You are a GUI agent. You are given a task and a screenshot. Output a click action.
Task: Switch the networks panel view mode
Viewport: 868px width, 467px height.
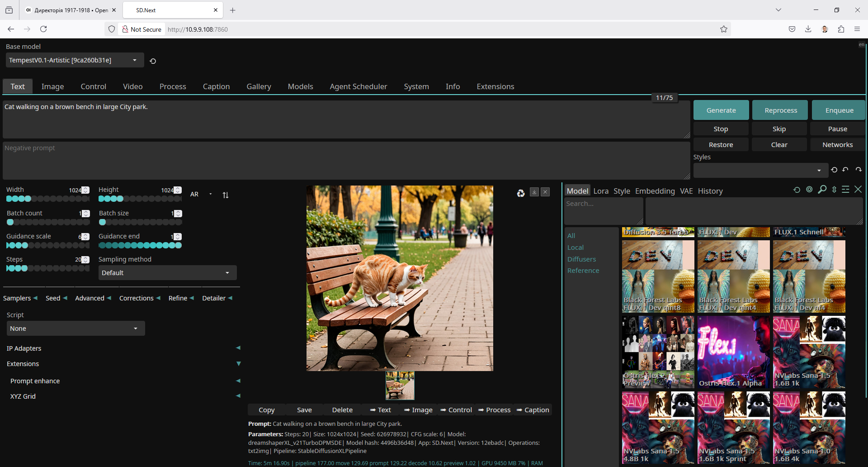coord(845,190)
